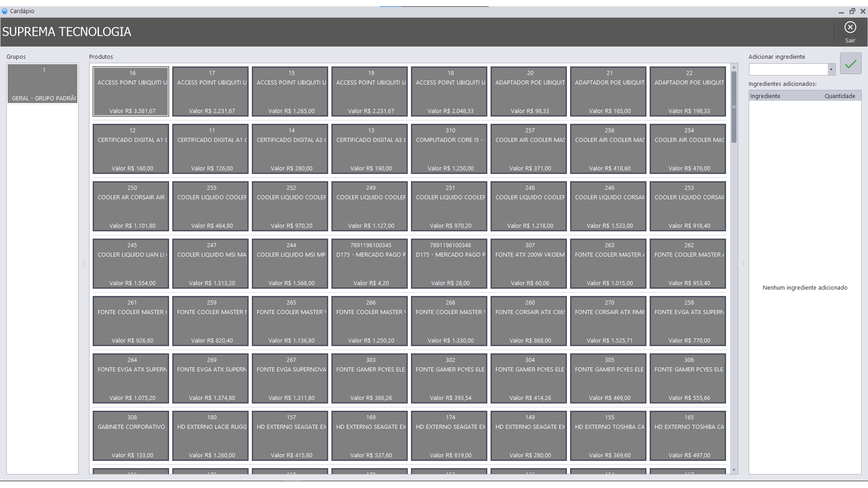Select product 244 Cooler Liquido MSI MP
The image size is (868, 488).
click(x=290, y=264)
